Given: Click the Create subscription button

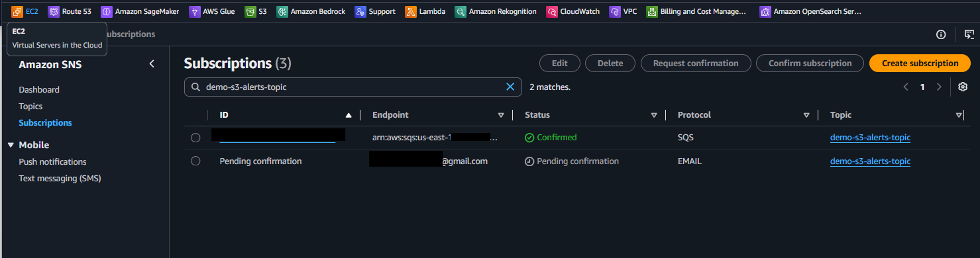Looking at the screenshot, I should point(920,64).
